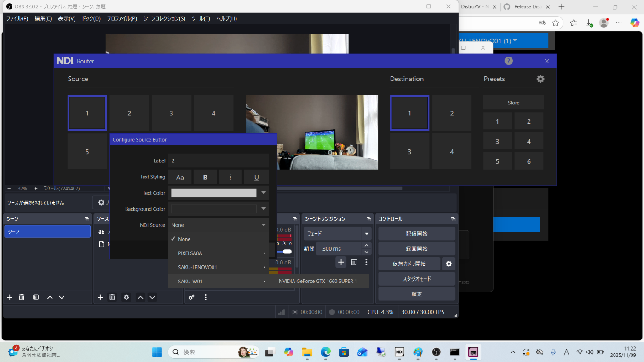644x362 pixels.
Task: Open advanced audio properties gears icon
Action: coord(191,297)
